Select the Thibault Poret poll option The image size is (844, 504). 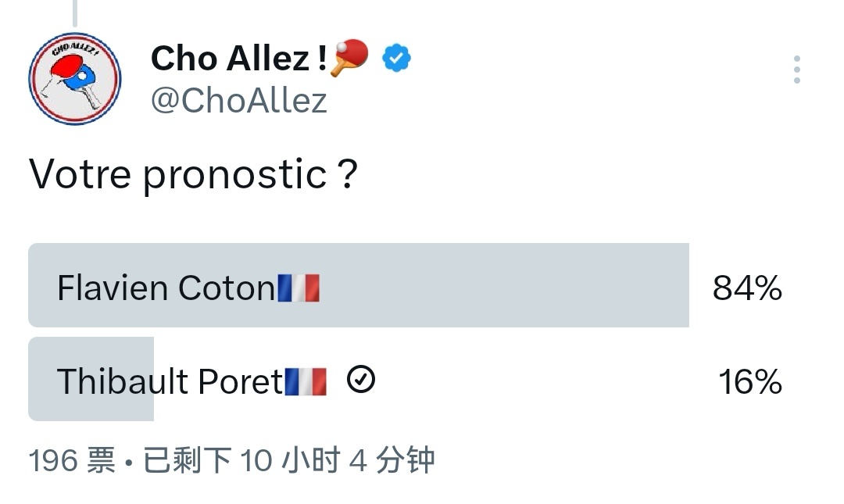tap(169, 382)
